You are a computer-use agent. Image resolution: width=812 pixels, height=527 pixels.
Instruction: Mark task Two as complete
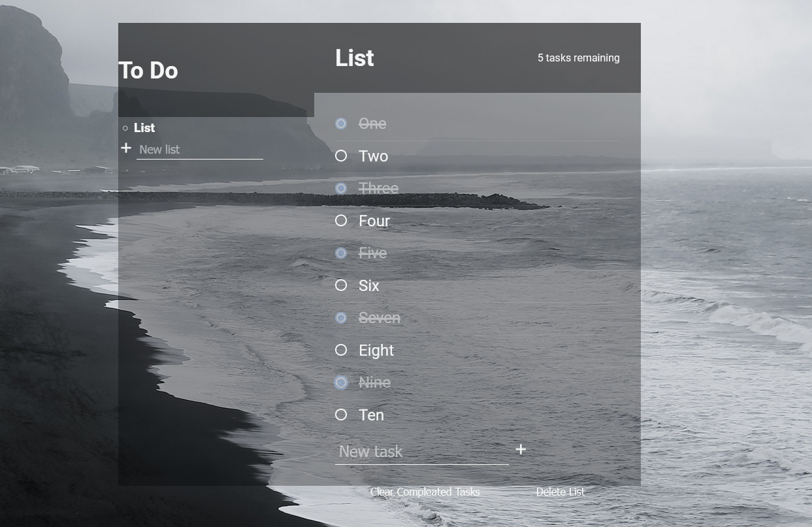point(341,156)
